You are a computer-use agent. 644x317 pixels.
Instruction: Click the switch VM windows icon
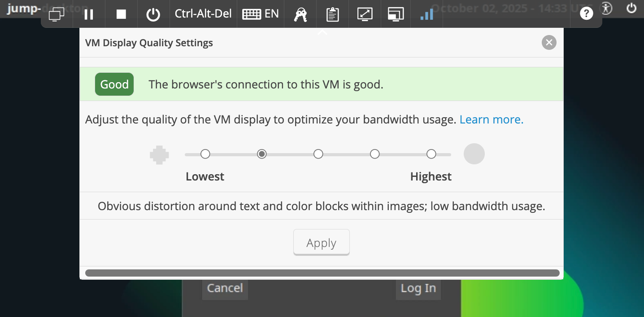[x=57, y=14]
